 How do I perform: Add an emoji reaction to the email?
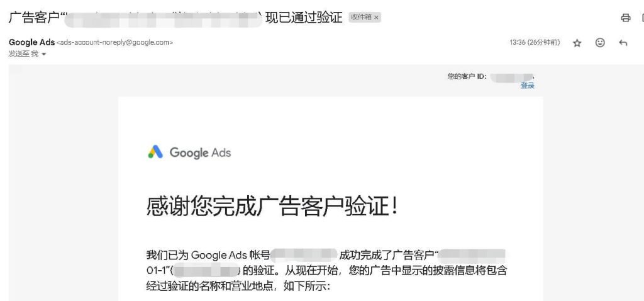(600, 42)
